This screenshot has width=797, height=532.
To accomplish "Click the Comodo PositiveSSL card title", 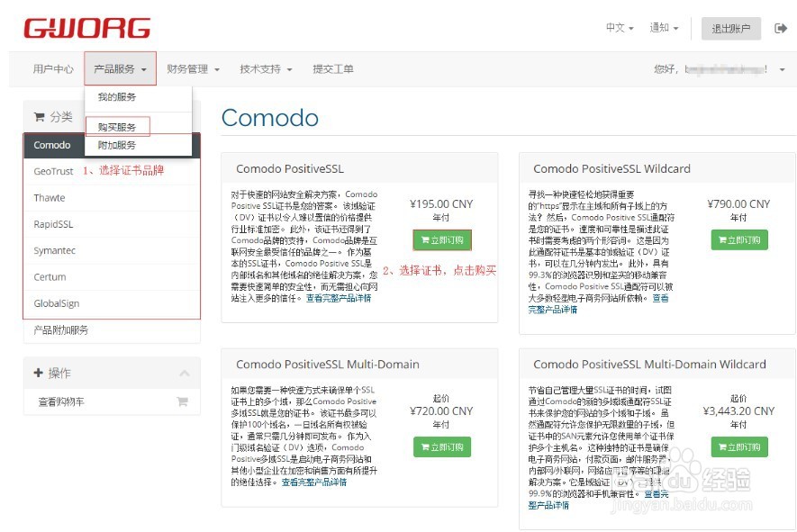I will [290, 168].
